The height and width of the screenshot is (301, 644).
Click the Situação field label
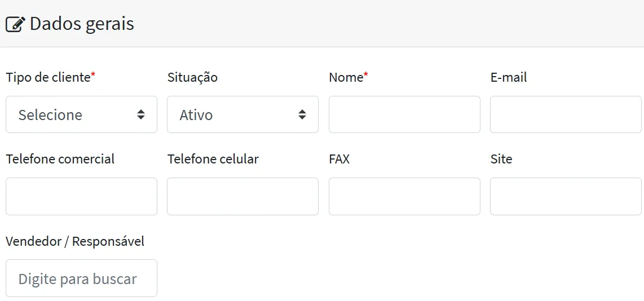pyautogui.click(x=192, y=78)
